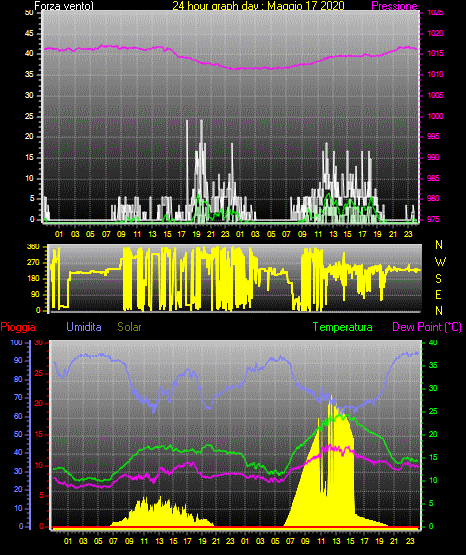
Task: Click the '24 hour graph day : Maggio 17 2020' title
Action: [x=258, y=6]
